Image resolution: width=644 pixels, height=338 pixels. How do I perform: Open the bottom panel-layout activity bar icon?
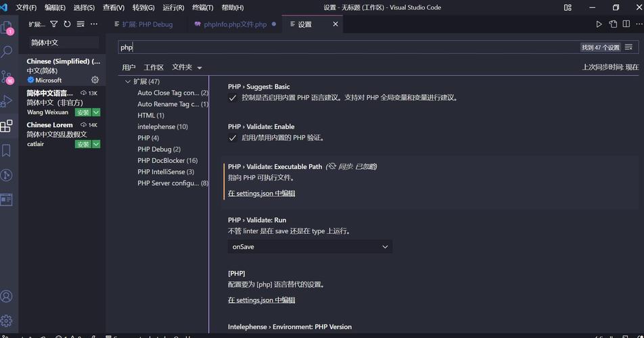(x=7, y=200)
